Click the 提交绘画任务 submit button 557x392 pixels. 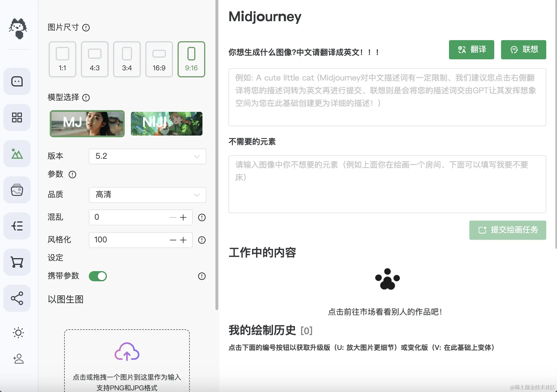tap(508, 230)
